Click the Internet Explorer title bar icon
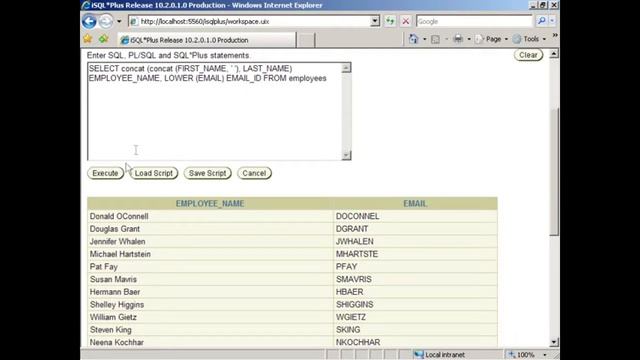The image size is (640, 360). [86, 5]
